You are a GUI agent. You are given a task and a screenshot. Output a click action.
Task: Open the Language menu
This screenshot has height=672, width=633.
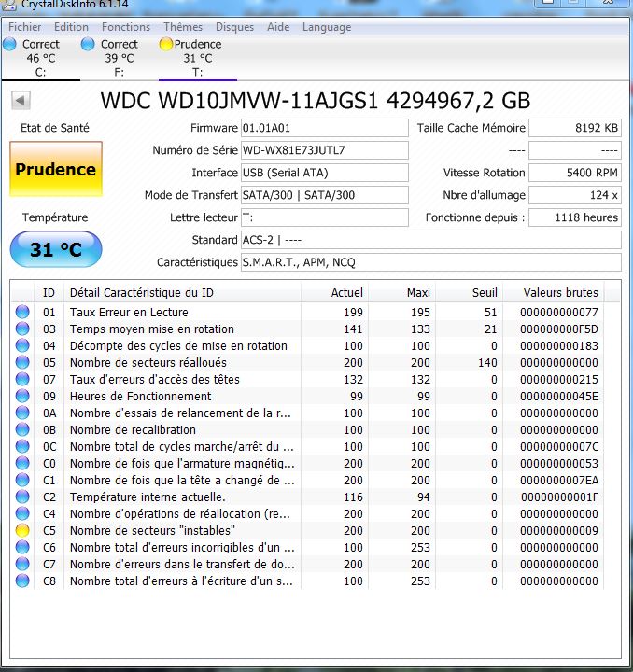click(327, 27)
